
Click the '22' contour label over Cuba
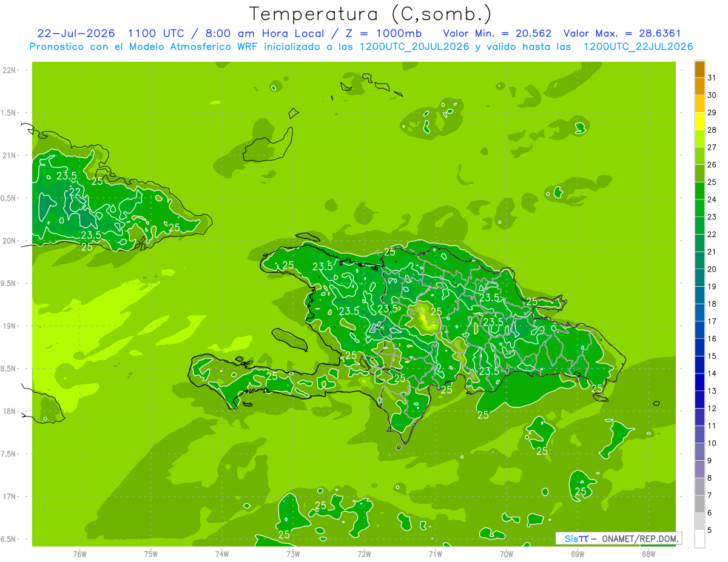tap(75, 192)
